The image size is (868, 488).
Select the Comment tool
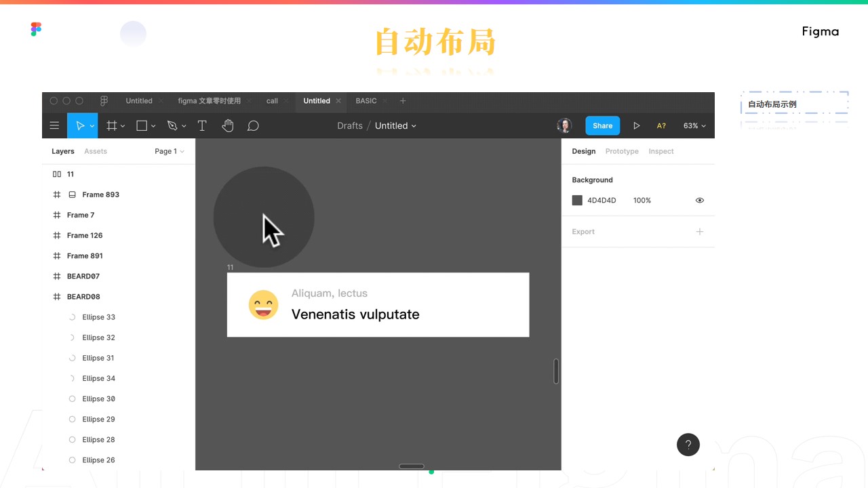pyautogui.click(x=253, y=126)
